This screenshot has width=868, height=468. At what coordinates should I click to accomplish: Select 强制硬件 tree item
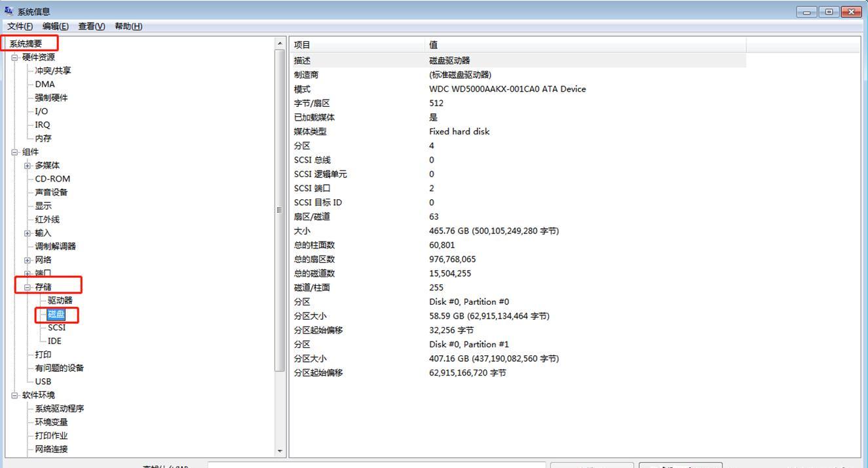[x=51, y=98]
